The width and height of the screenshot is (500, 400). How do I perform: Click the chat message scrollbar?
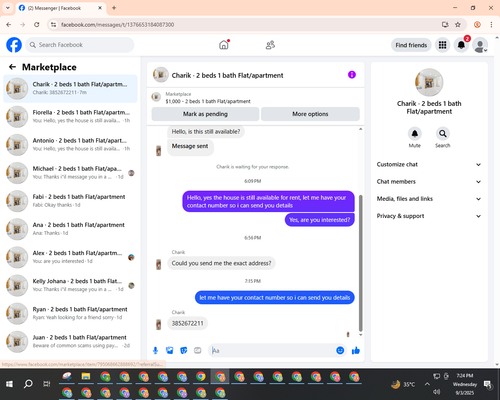point(360,263)
